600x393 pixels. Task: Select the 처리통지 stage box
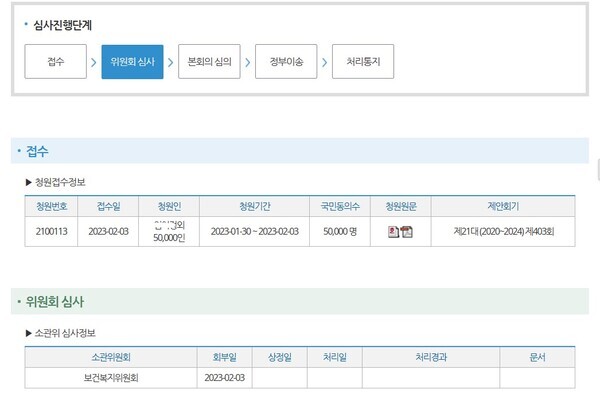click(x=363, y=62)
